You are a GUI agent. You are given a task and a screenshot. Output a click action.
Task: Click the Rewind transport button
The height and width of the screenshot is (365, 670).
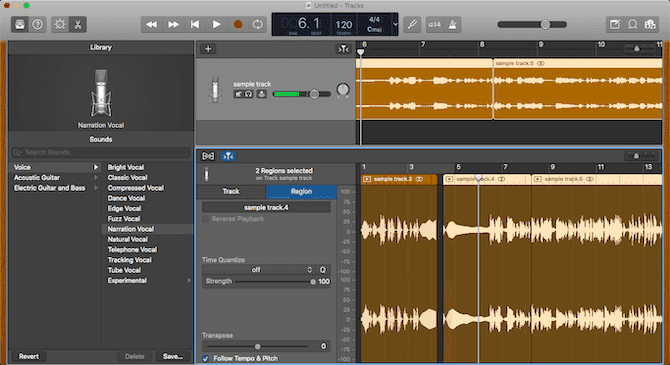tap(152, 24)
